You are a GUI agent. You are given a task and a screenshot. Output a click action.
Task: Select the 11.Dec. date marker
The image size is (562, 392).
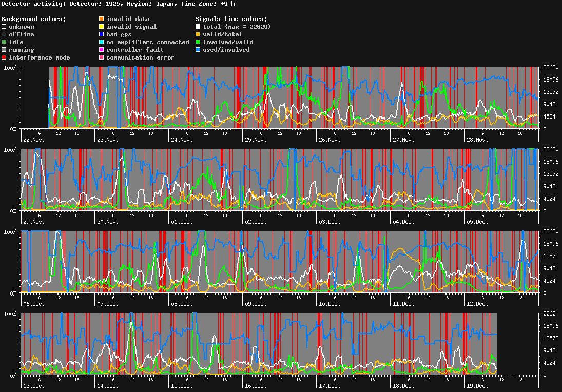click(403, 304)
